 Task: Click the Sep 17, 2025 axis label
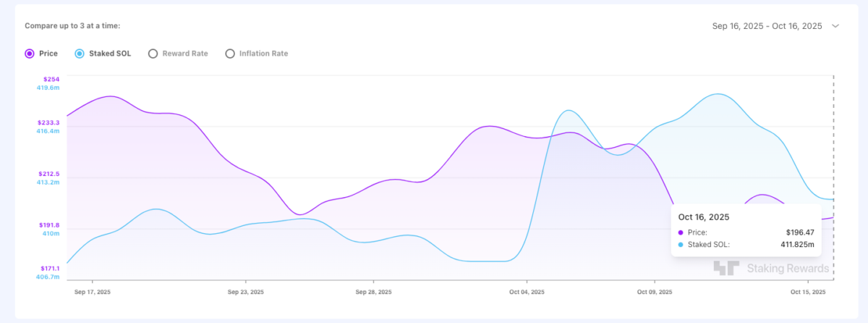93,292
